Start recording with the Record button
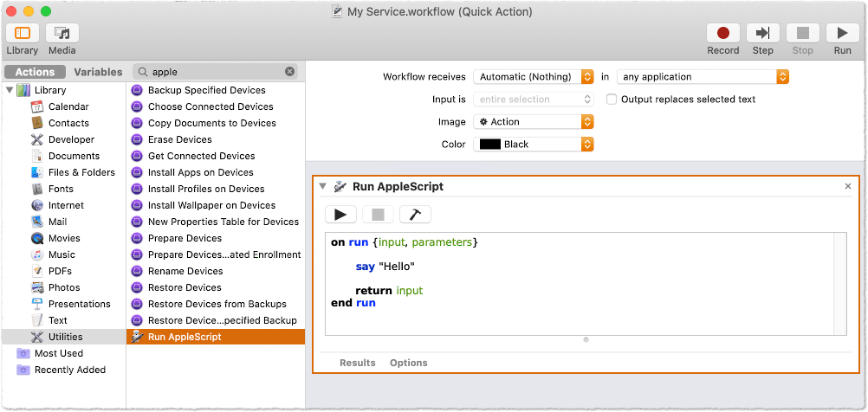 pos(723,33)
